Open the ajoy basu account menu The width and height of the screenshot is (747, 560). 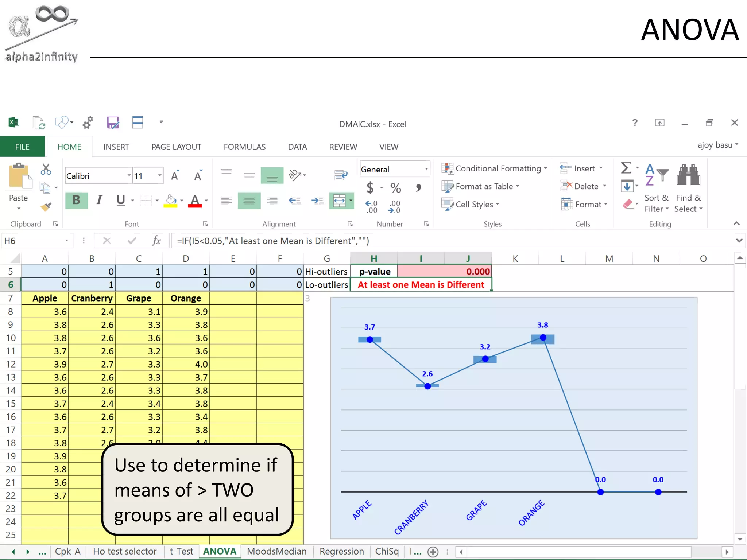tap(718, 145)
